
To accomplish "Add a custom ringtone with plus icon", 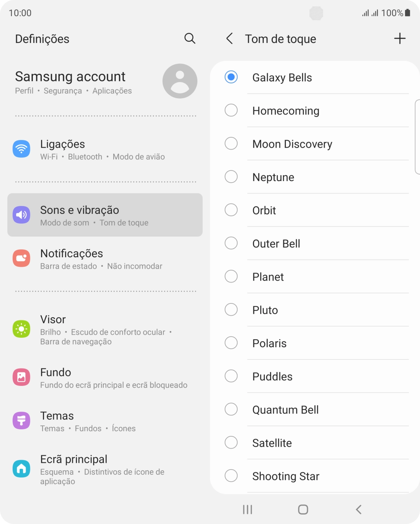I will click(400, 38).
